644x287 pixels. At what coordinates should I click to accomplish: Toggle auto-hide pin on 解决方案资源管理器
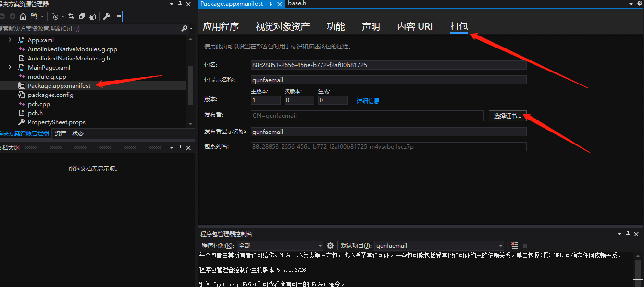click(x=179, y=4)
